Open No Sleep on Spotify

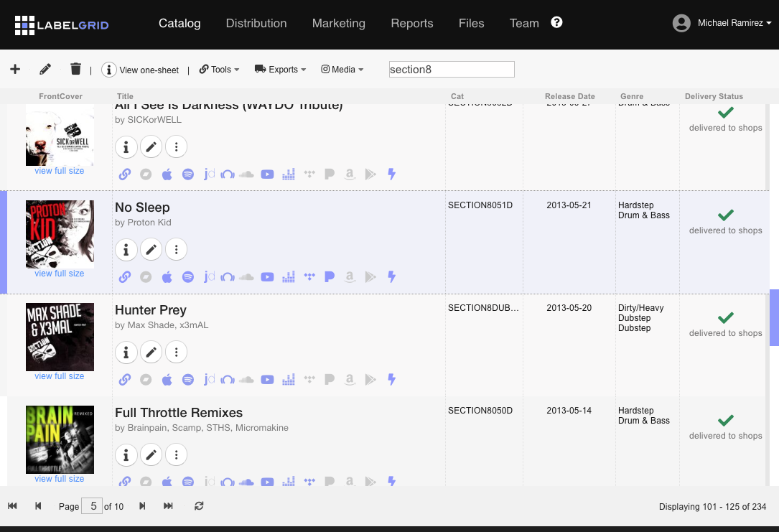click(x=188, y=276)
